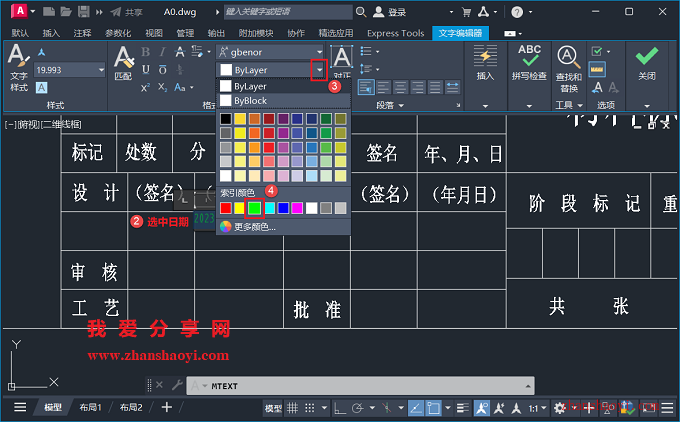Distribute paragraph text evenly
The width and height of the screenshot is (680, 422).
pos(452,87)
